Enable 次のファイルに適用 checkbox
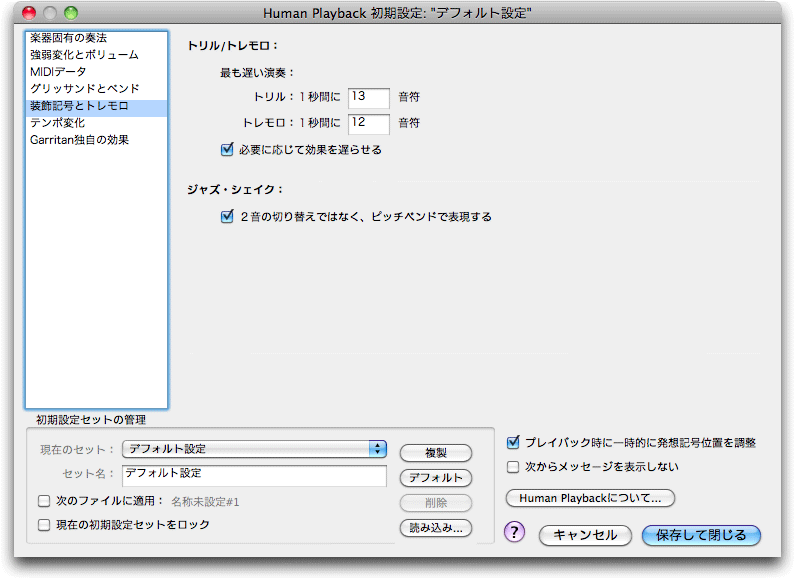The height and width of the screenshot is (580, 795). point(44,501)
